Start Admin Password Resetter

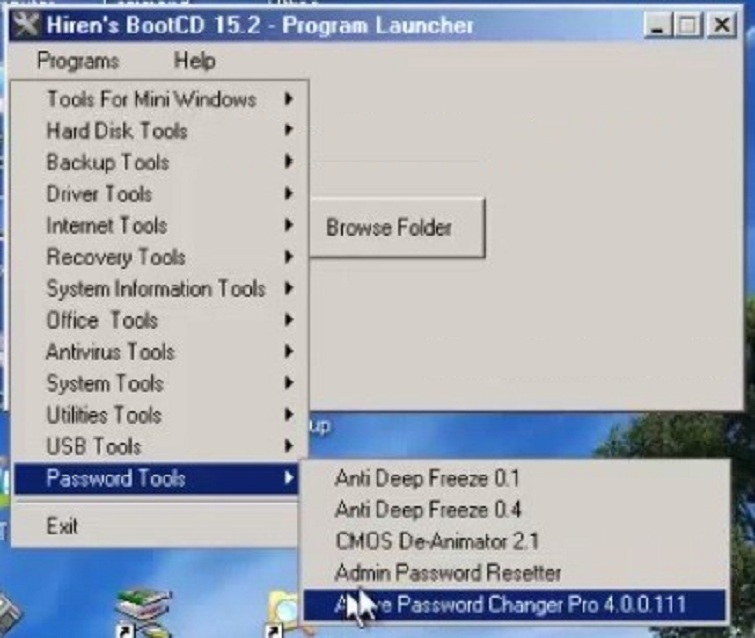pos(448,573)
